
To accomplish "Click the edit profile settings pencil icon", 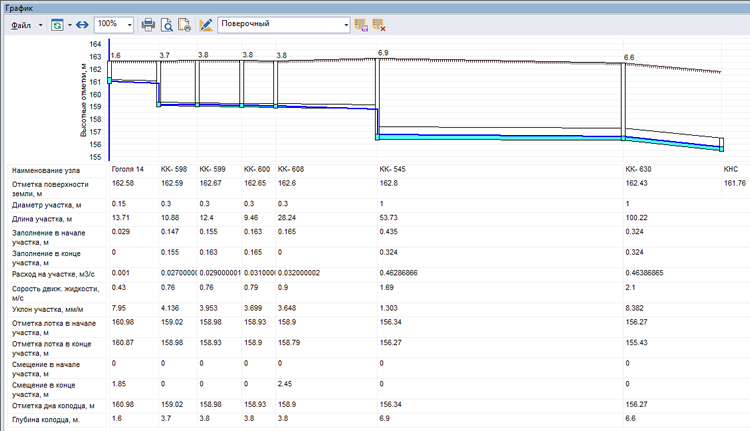I will (206, 23).
